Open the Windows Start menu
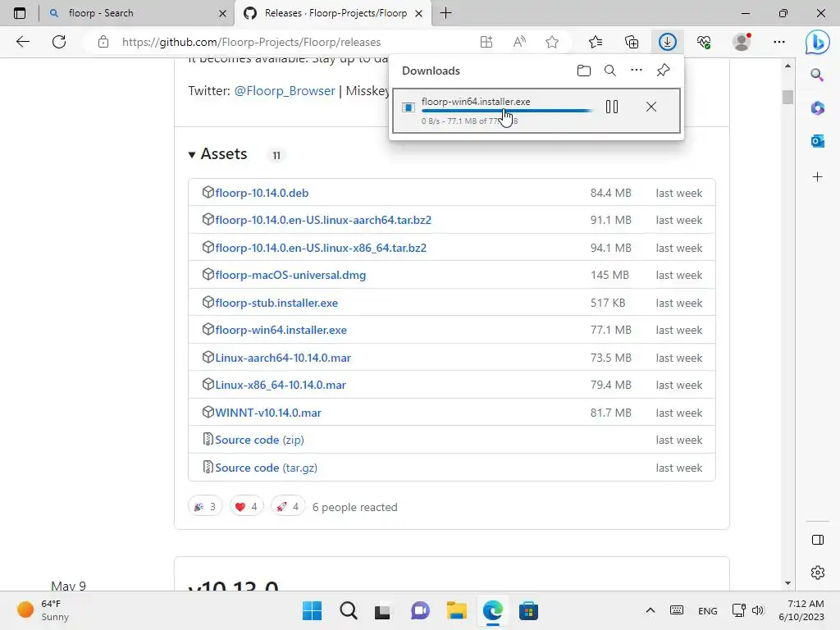The height and width of the screenshot is (630, 840). [x=312, y=610]
